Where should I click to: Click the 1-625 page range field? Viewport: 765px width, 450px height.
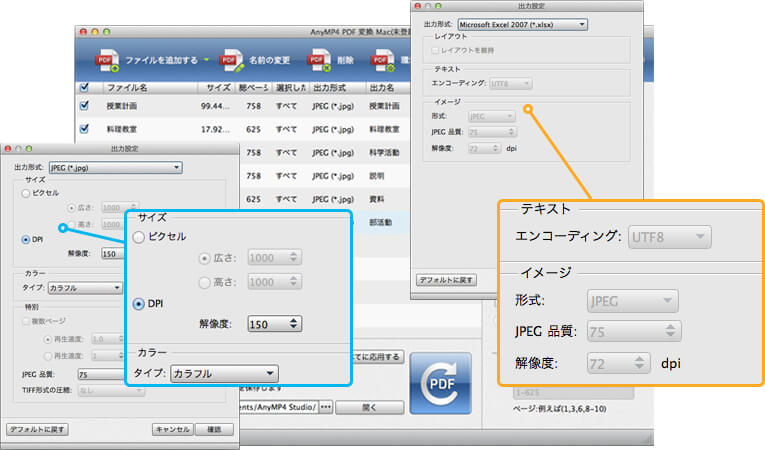coord(573,393)
